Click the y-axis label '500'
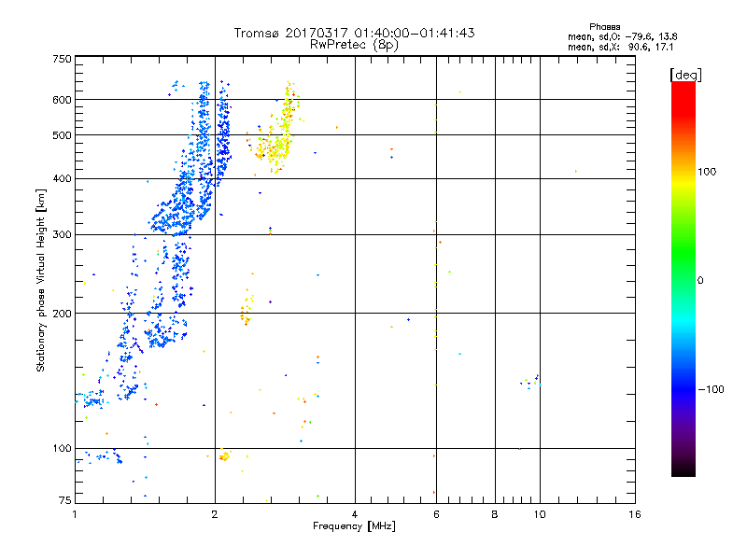The image size is (747, 560). 62,135
